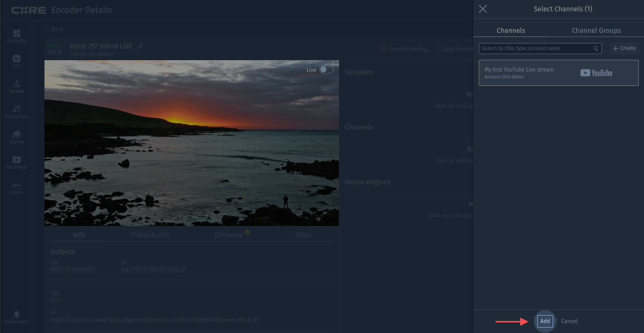Focus the channel search field
Screen dimensions: 644x333
536,48
